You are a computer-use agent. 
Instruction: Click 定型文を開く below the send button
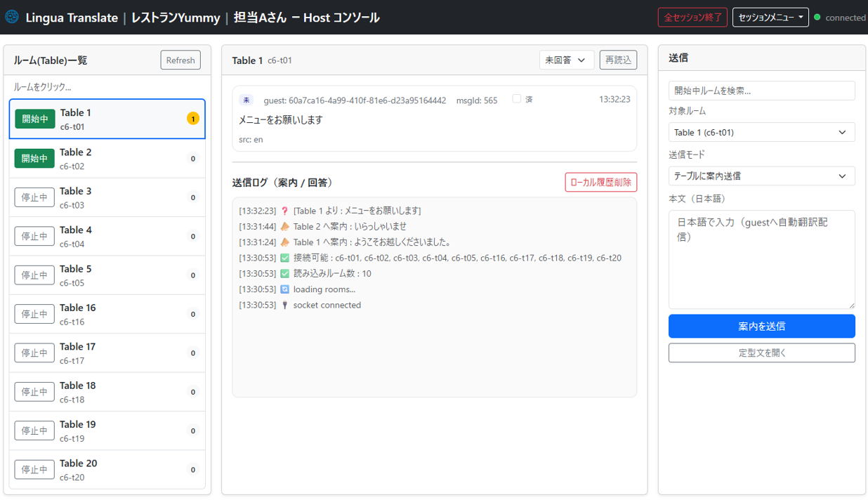point(761,352)
